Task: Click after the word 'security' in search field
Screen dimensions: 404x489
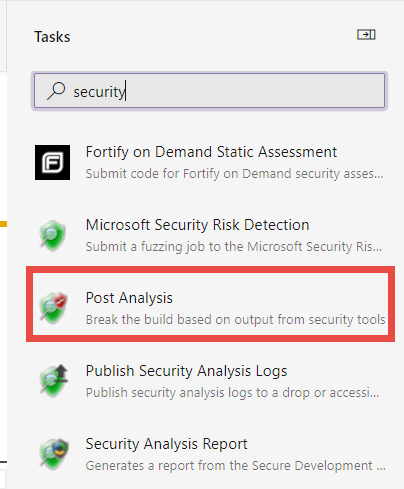Action: (x=126, y=92)
